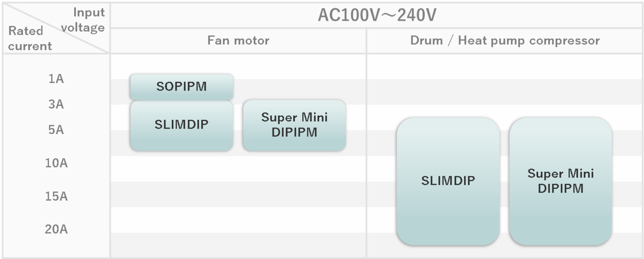644x259 pixels.
Task: Click the Fan motor column header
Action: [x=238, y=40]
